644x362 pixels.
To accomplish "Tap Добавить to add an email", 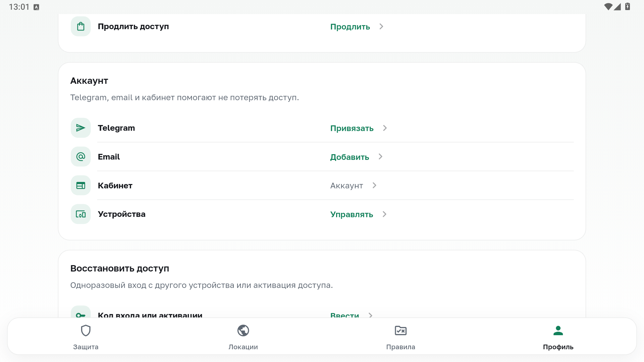I will pyautogui.click(x=350, y=157).
